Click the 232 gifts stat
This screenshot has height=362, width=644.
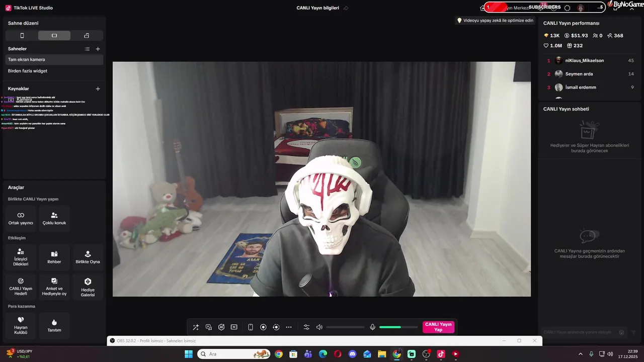click(x=575, y=46)
